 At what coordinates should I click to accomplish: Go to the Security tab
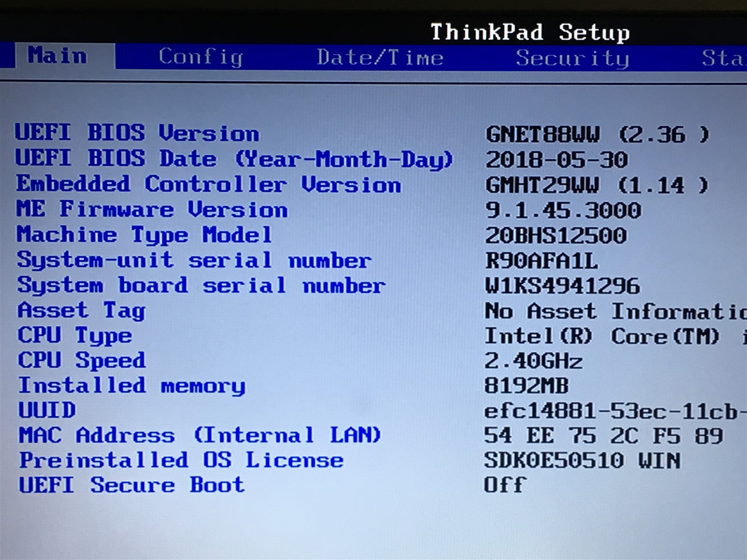572,59
